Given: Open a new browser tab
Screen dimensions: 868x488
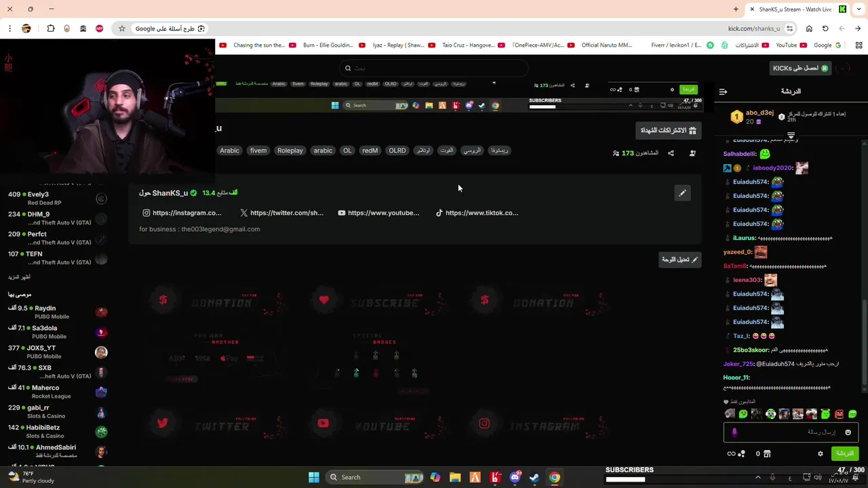Looking at the screenshot, I should click(x=736, y=9).
